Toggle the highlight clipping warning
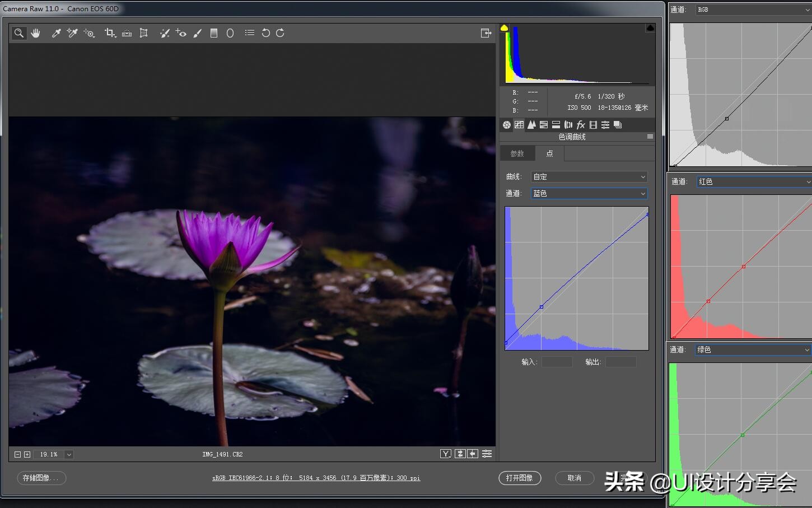812x508 pixels. [650, 28]
